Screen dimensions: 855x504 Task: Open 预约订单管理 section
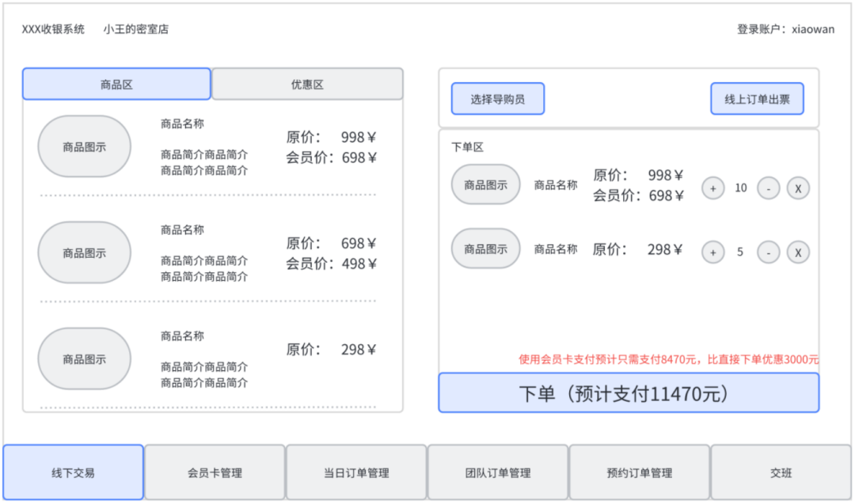(639, 472)
